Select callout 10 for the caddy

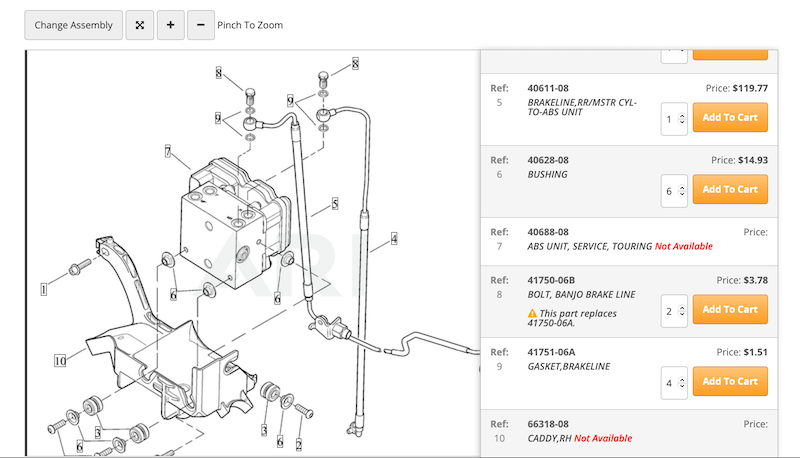pyautogui.click(x=60, y=359)
